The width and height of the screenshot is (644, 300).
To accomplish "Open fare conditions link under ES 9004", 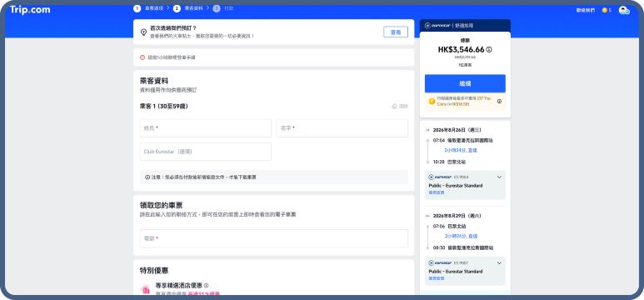I will click(x=437, y=192).
